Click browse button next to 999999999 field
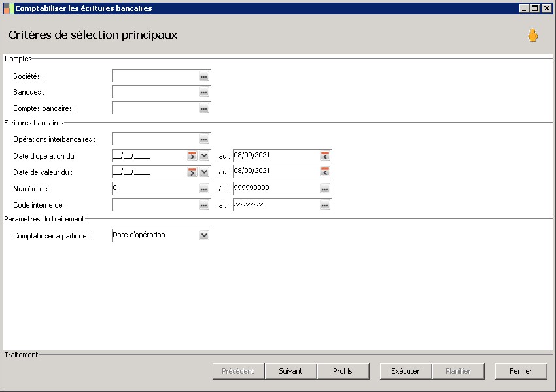 tap(325, 189)
